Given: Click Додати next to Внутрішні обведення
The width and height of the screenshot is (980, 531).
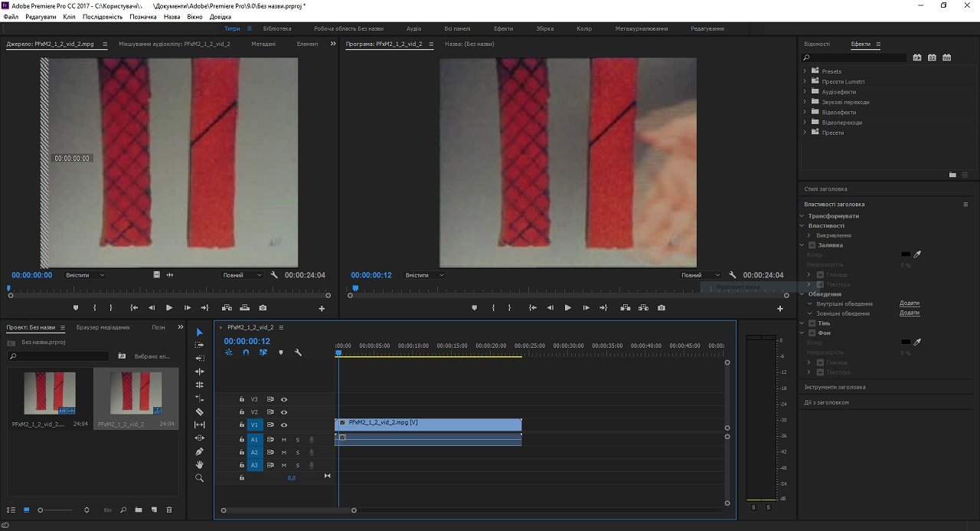Looking at the screenshot, I should pyautogui.click(x=910, y=303).
